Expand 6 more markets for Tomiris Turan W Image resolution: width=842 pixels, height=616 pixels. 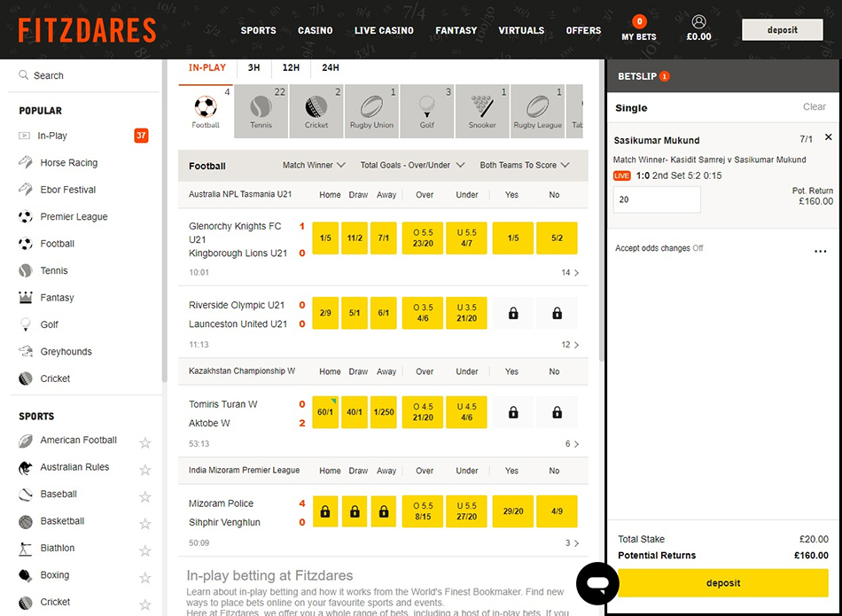(573, 444)
